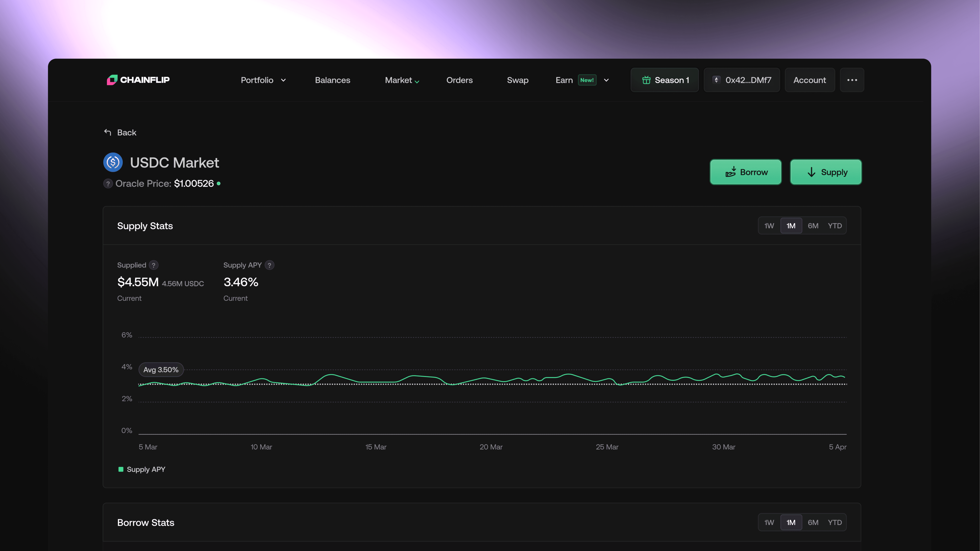Open the Balances nav item
This screenshot has width=980, height=551.
point(333,80)
